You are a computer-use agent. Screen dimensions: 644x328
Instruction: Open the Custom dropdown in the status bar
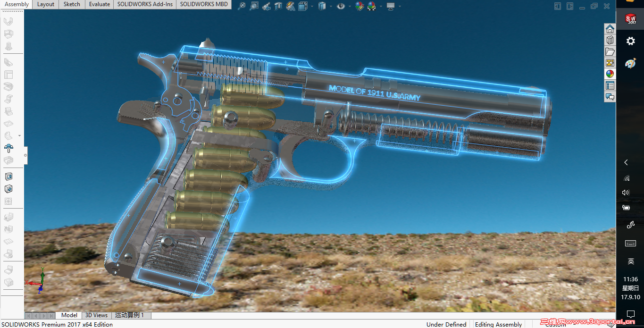[x=556, y=325]
